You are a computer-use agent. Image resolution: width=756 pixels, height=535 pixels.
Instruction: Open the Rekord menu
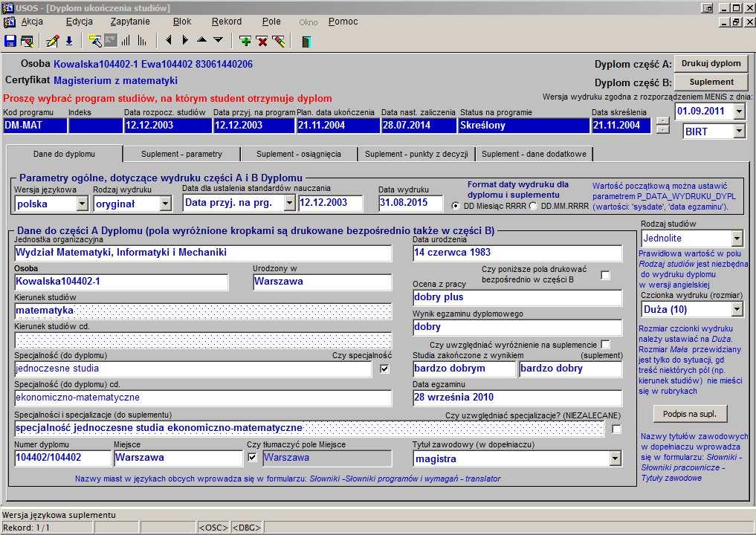(x=227, y=22)
